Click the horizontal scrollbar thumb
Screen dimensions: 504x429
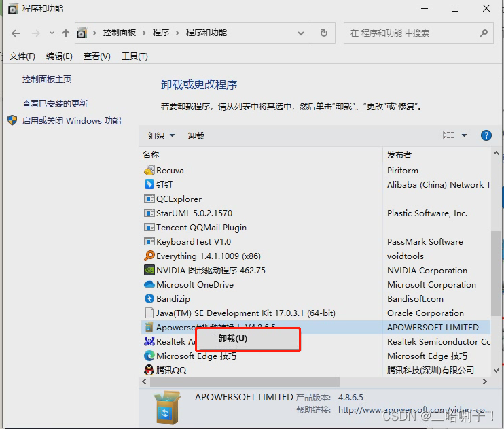[245, 381]
